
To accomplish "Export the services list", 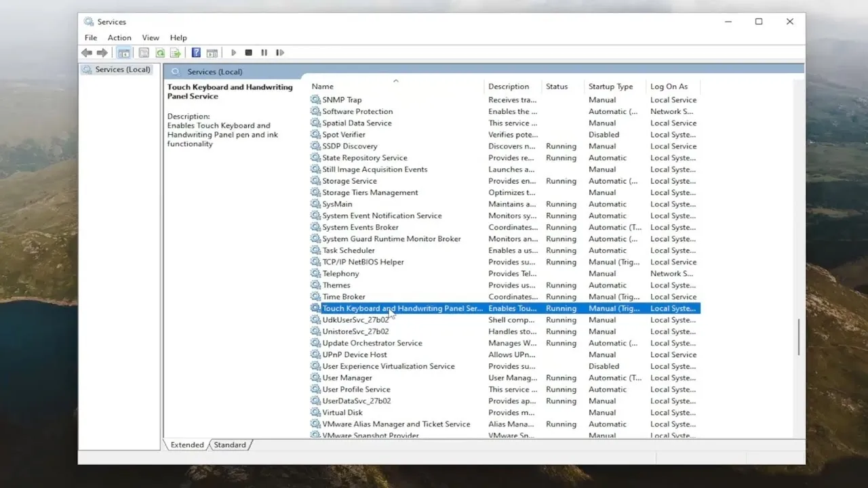I will 176,52.
